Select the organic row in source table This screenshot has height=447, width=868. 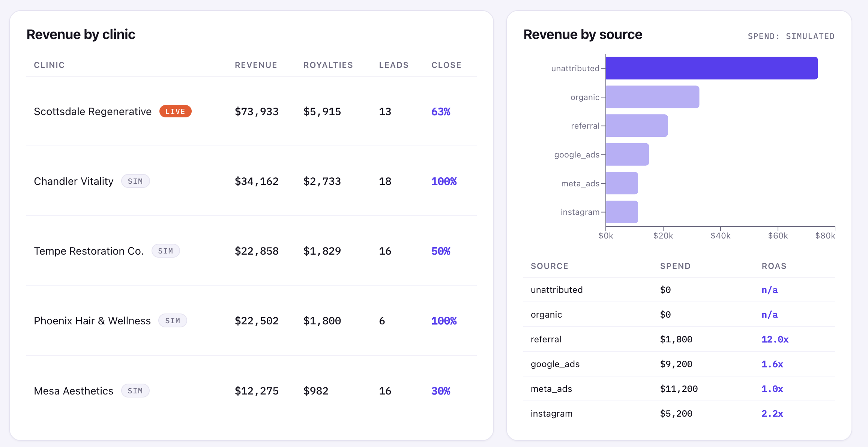pos(679,315)
